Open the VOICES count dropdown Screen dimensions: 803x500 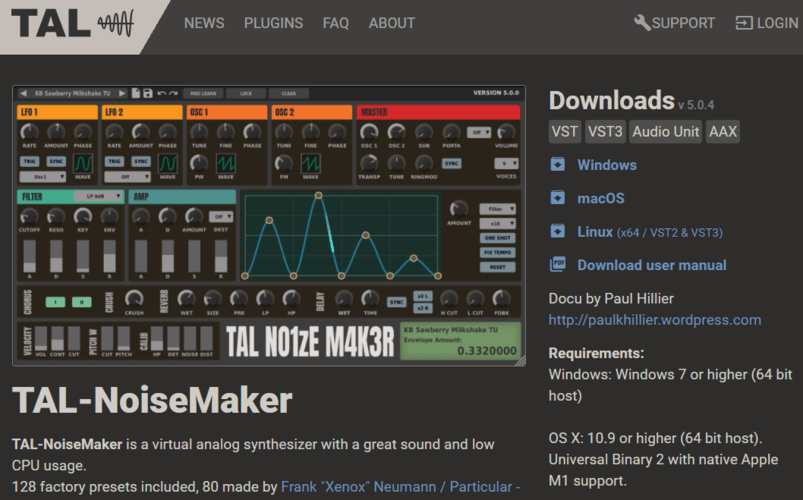point(506,163)
